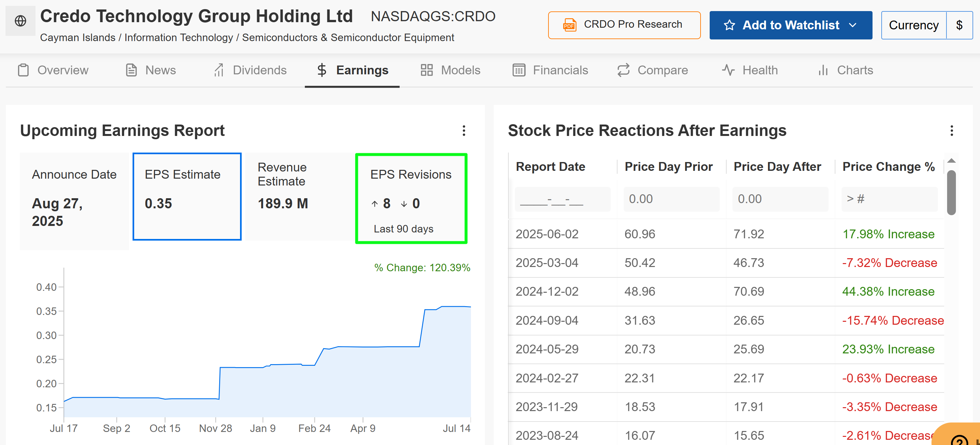The height and width of the screenshot is (445, 980).
Task: Click the table scrollbar thumb
Action: 951,193
